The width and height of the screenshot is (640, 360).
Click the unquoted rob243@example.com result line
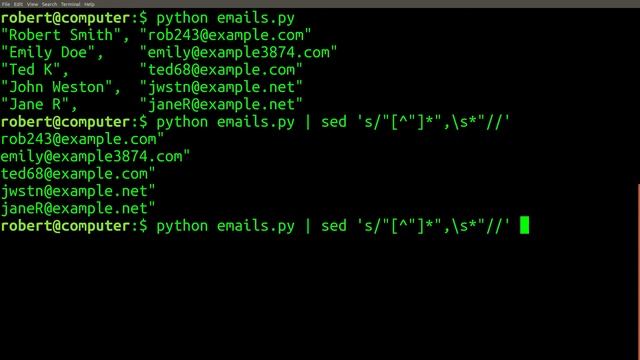coord(82,139)
